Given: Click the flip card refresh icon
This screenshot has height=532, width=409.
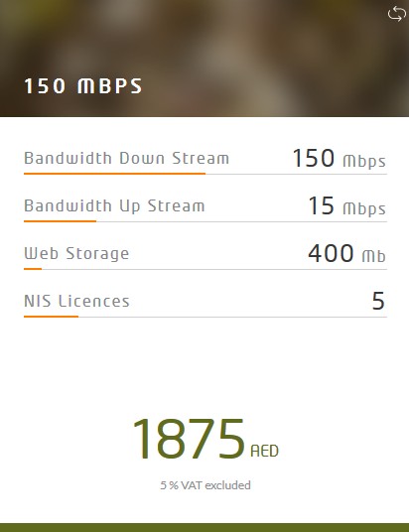Looking at the screenshot, I should point(397,14).
